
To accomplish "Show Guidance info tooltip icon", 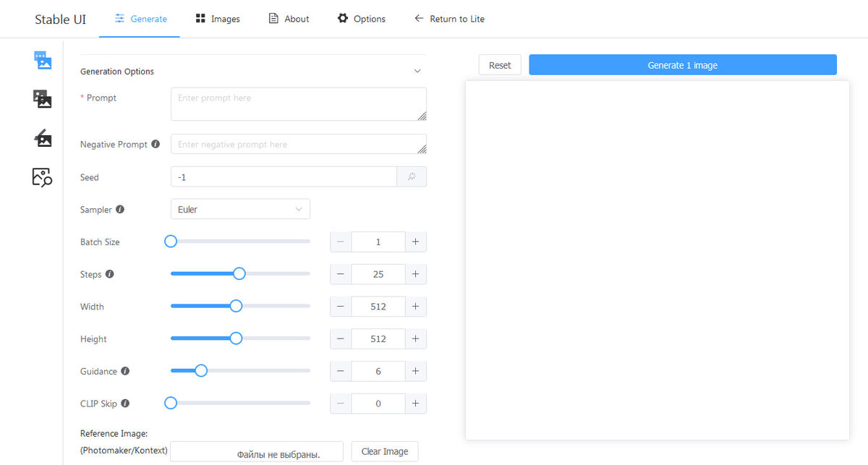I will click(x=125, y=371).
